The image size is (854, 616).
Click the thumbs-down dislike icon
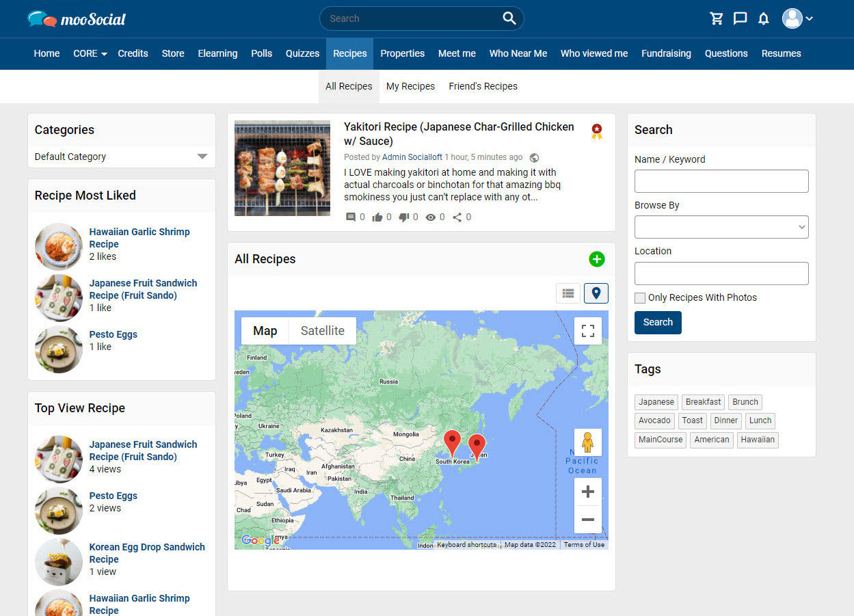pyautogui.click(x=403, y=217)
